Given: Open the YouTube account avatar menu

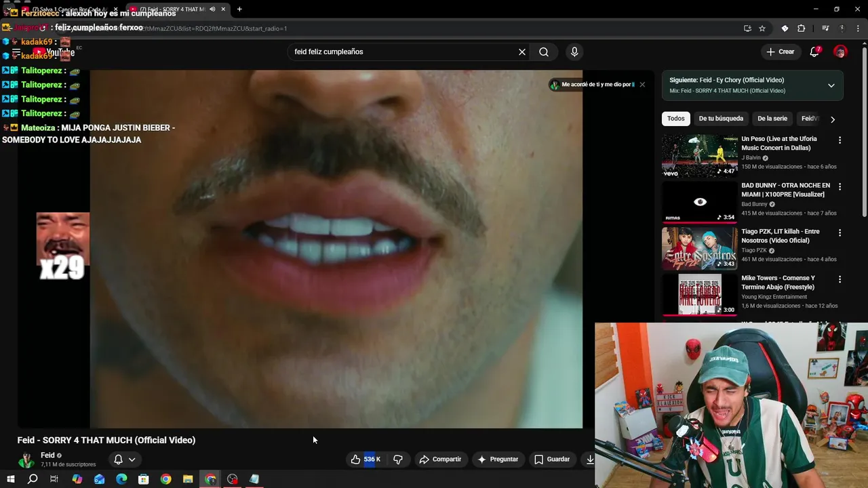Looking at the screenshot, I should [x=840, y=52].
